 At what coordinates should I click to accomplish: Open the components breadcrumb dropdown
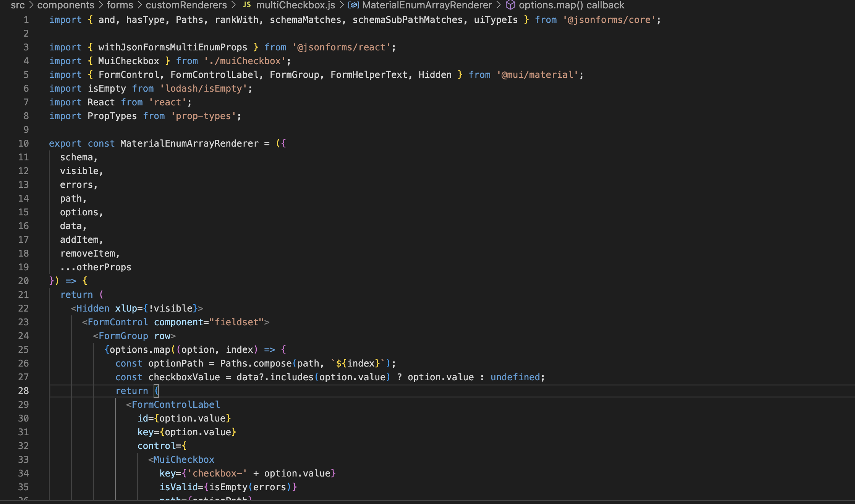[x=65, y=5]
